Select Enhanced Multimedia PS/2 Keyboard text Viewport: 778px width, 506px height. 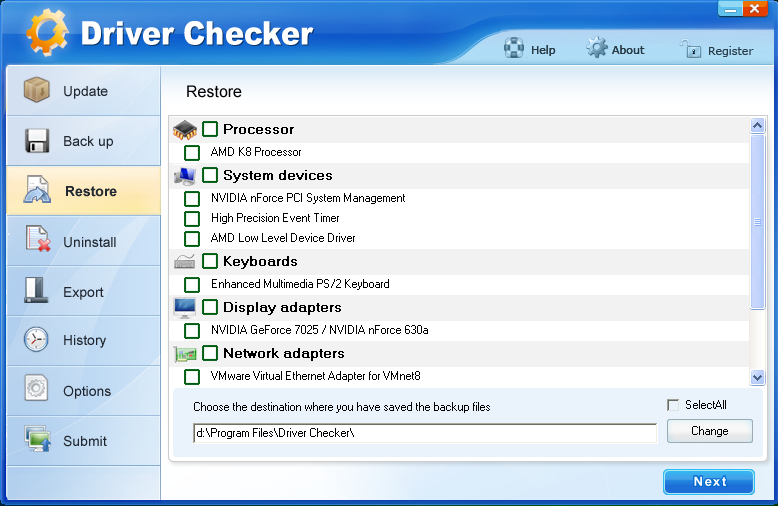tap(300, 284)
